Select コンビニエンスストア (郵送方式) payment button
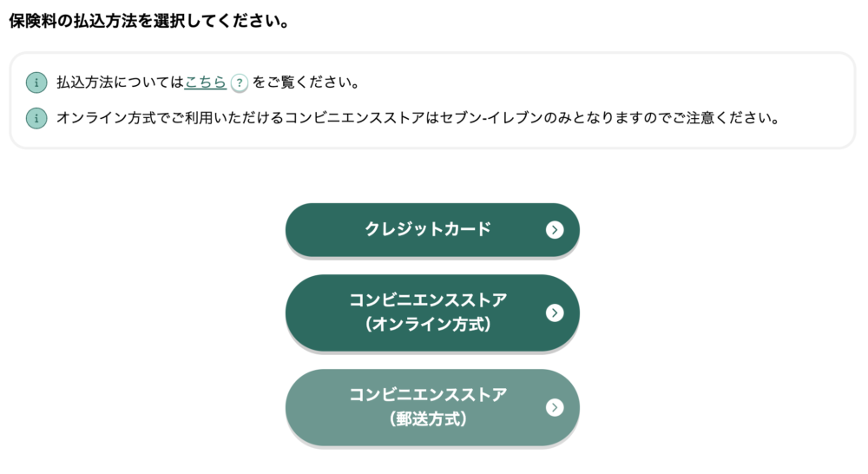Image resolution: width=868 pixels, height=474 pixels. 432,407
